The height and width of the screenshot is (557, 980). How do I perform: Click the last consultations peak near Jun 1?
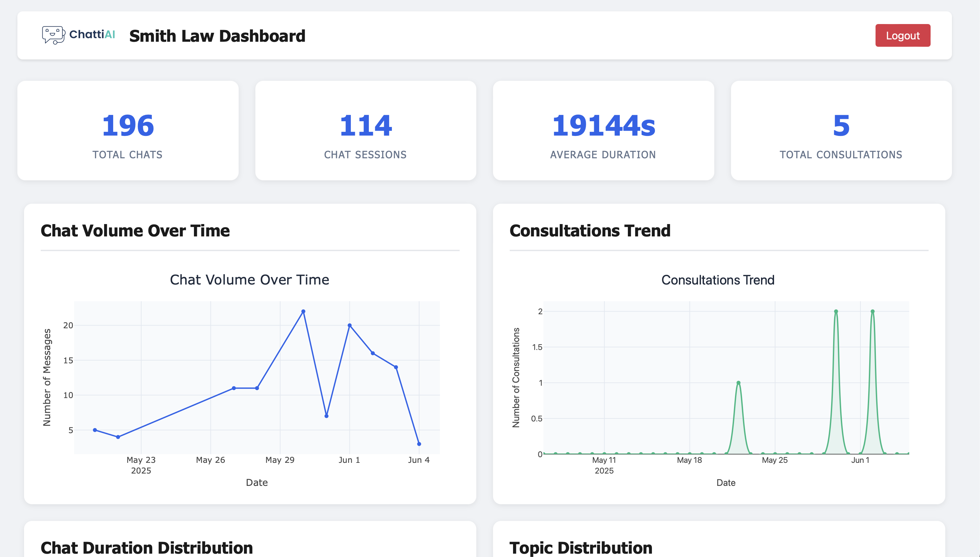click(x=873, y=312)
